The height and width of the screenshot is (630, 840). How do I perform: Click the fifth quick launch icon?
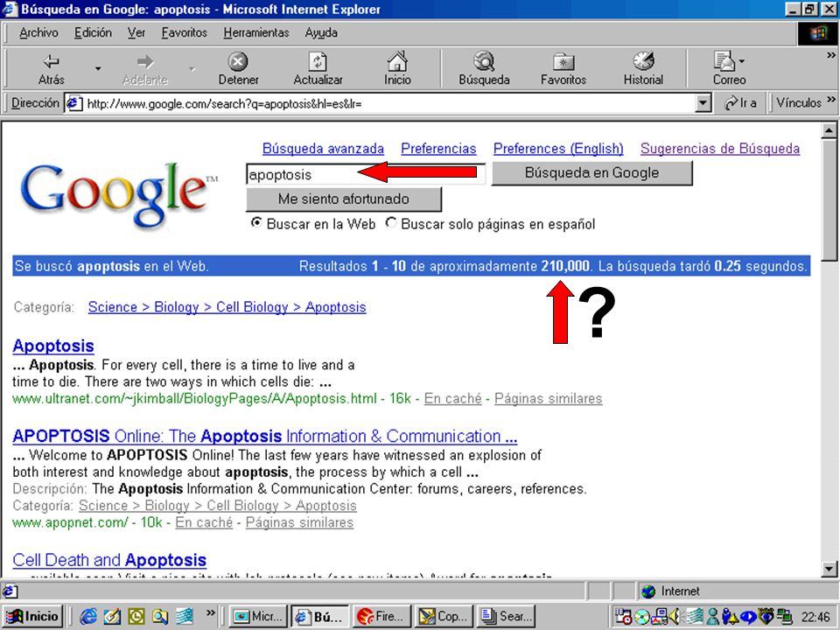click(184, 617)
